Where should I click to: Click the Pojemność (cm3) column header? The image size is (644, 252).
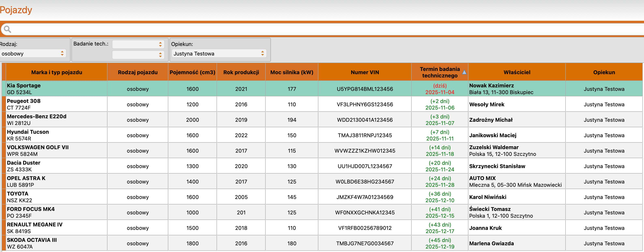pyautogui.click(x=192, y=72)
